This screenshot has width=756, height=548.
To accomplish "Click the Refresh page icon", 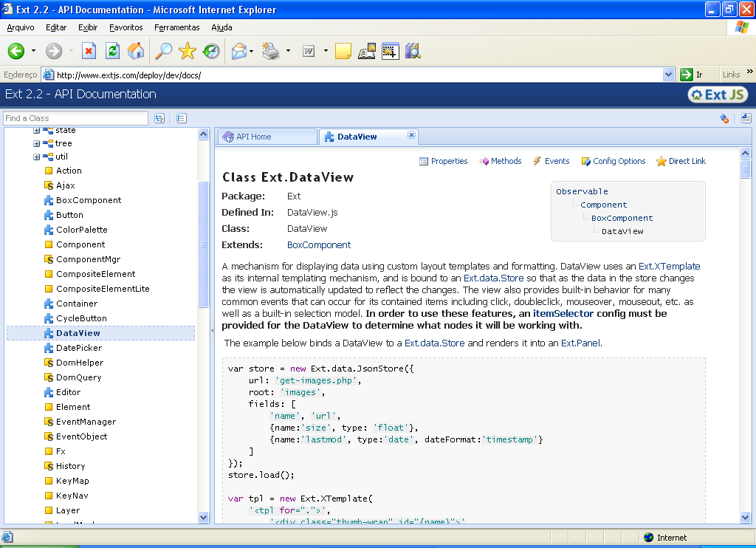I will [x=113, y=51].
